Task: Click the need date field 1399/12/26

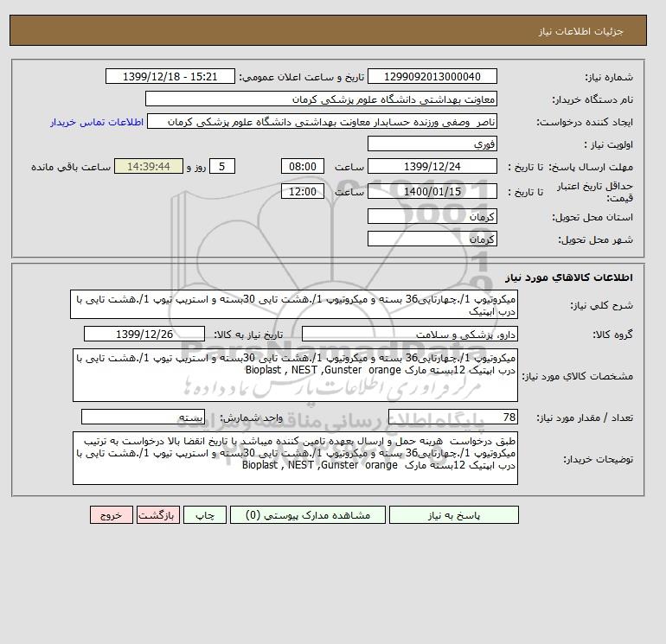Action: (x=144, y=334)
